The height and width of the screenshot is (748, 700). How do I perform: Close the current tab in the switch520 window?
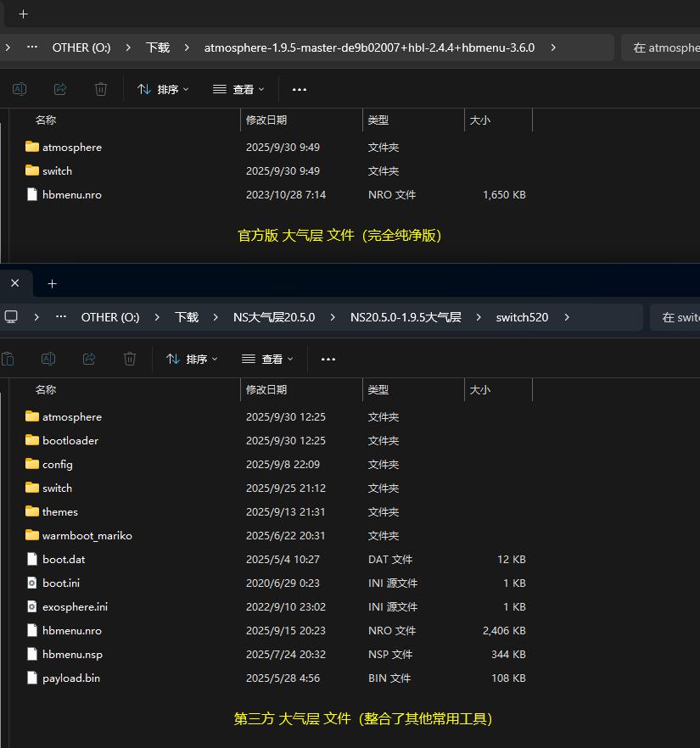(x=14, y=283)
